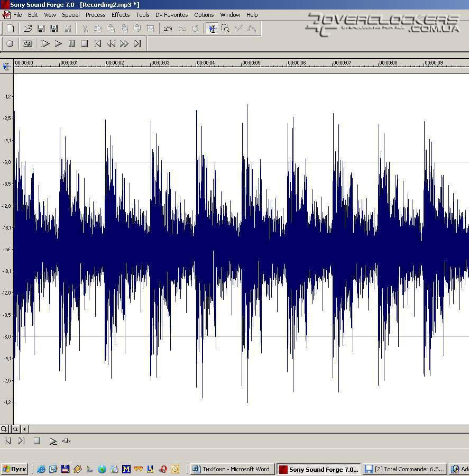Click Play in transport bar
Viewport: 469px width, 476px height.
coord(58,44)
